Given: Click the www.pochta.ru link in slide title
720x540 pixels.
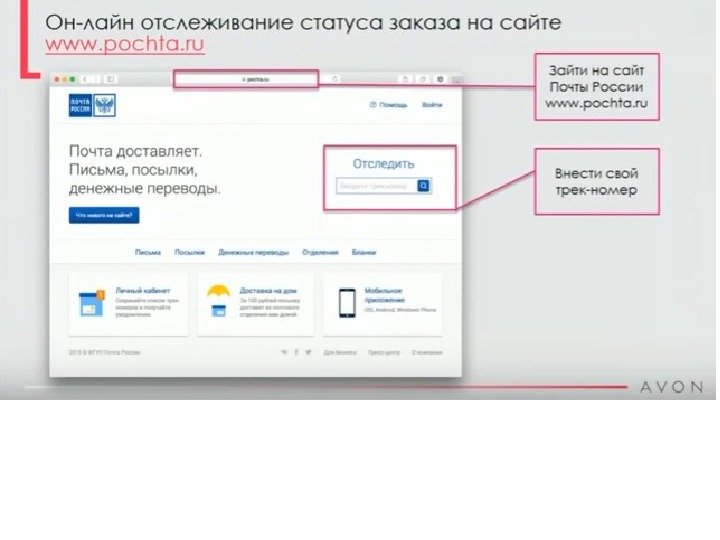Looking at the screenshot, I should click(125, 45).
